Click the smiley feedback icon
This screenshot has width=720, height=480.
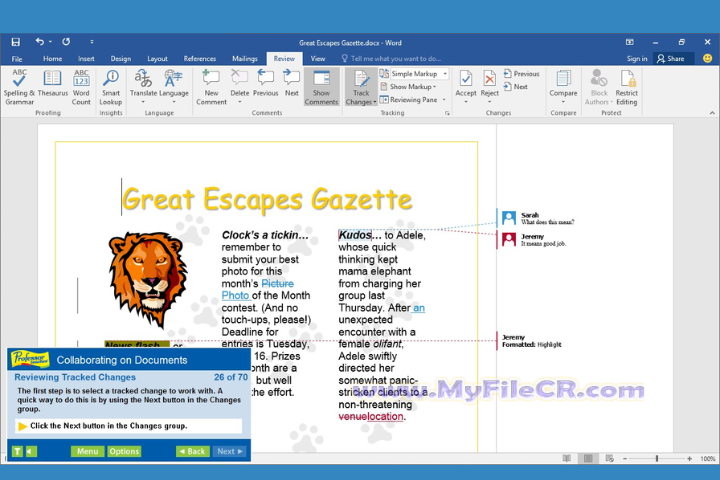(x=708, y=58)
